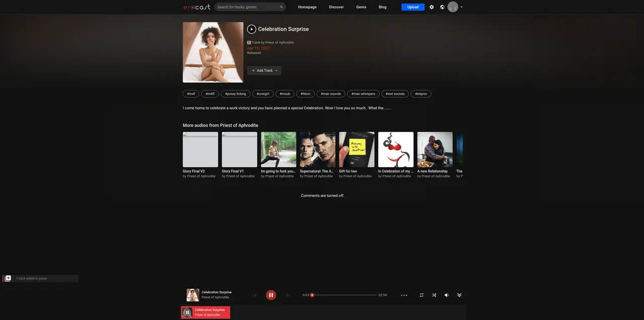Toggle repeat mode in player

coord(422,295)
